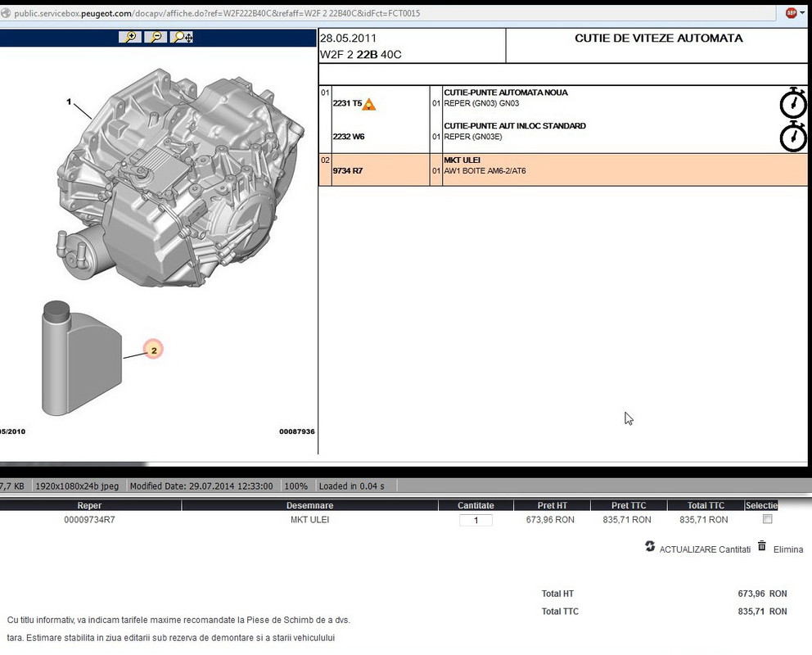Click the Cantitate quantity input field
Screen dimensions: 812x655
[476, 520]
